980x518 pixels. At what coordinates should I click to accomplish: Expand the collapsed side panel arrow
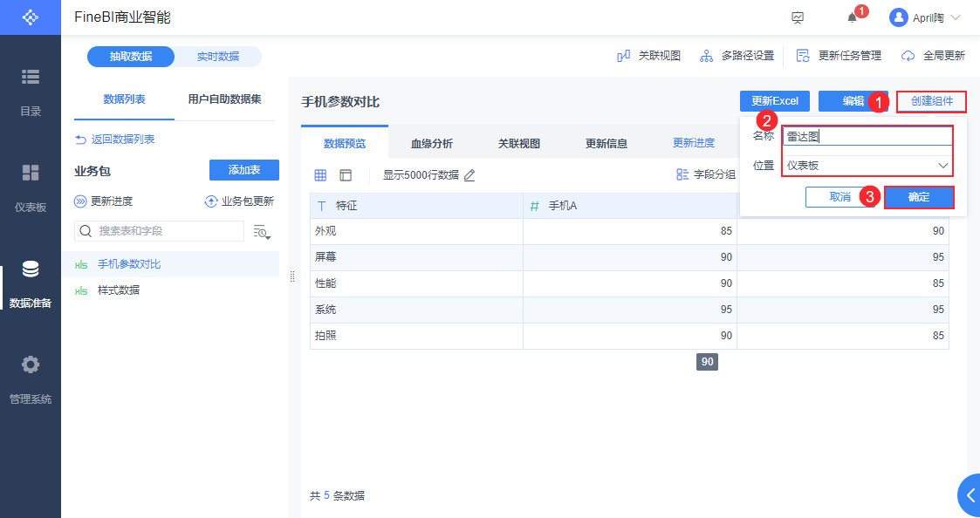click(x=970, y=495)
